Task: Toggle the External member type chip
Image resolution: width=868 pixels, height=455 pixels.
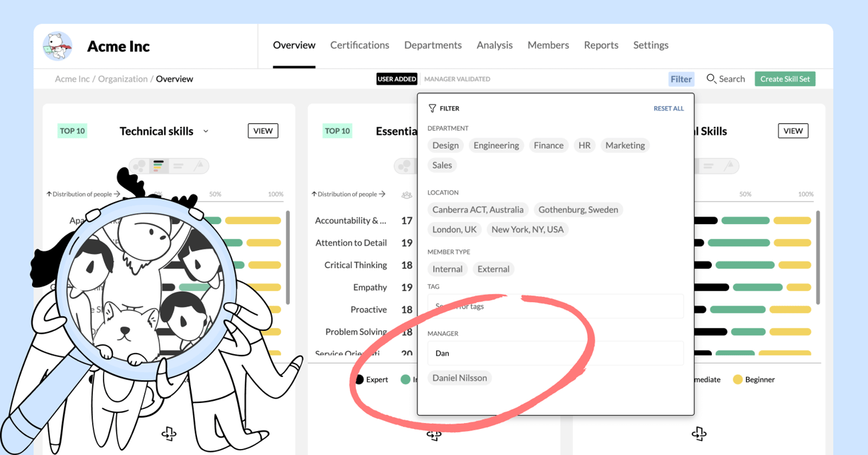Action: coord(493,270)
